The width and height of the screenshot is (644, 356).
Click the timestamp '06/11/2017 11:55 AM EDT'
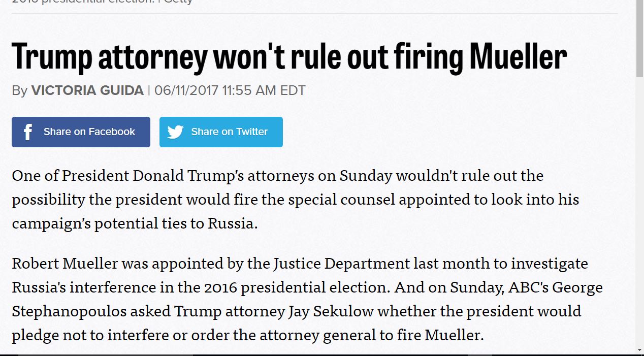click(x=230, y=90)
